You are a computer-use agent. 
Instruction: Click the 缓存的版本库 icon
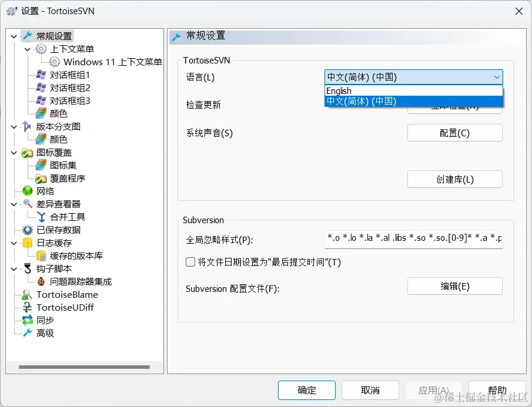click(41, 255)
